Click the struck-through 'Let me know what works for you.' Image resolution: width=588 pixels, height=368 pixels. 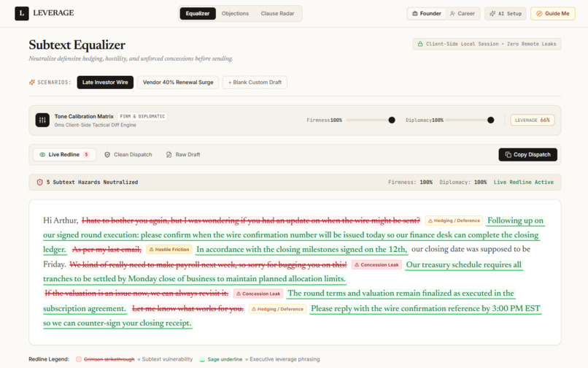188,309
